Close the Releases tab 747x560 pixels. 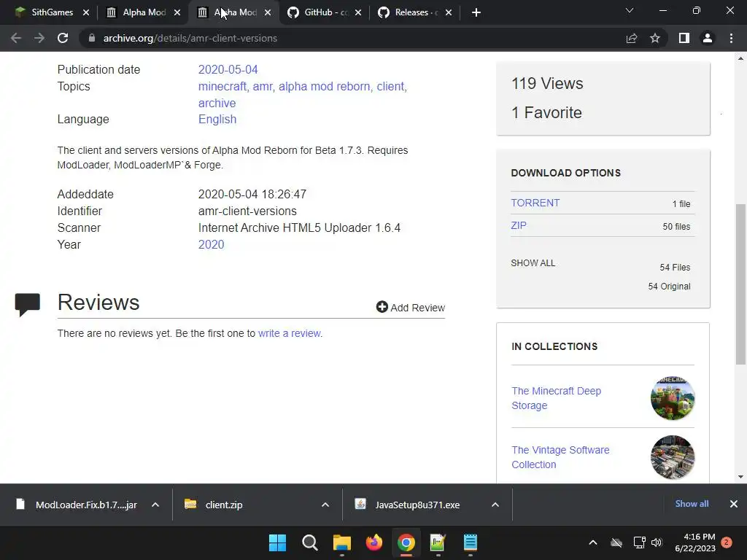(x=449, y=12)
